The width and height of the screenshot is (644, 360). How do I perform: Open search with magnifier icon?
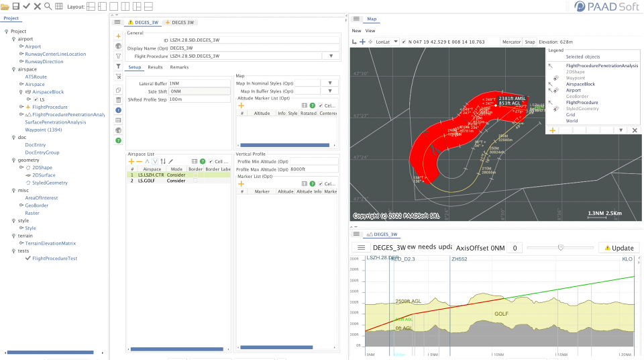(x=48, y=6)
